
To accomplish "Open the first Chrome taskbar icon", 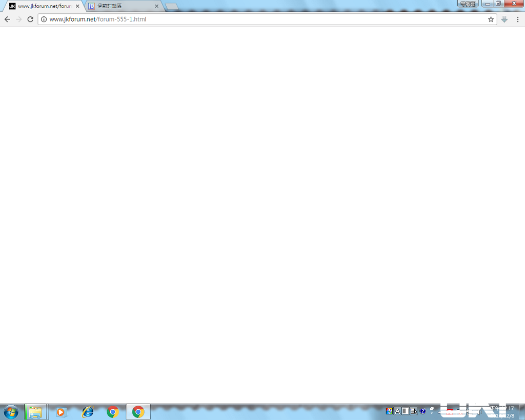I will point(113,412).
